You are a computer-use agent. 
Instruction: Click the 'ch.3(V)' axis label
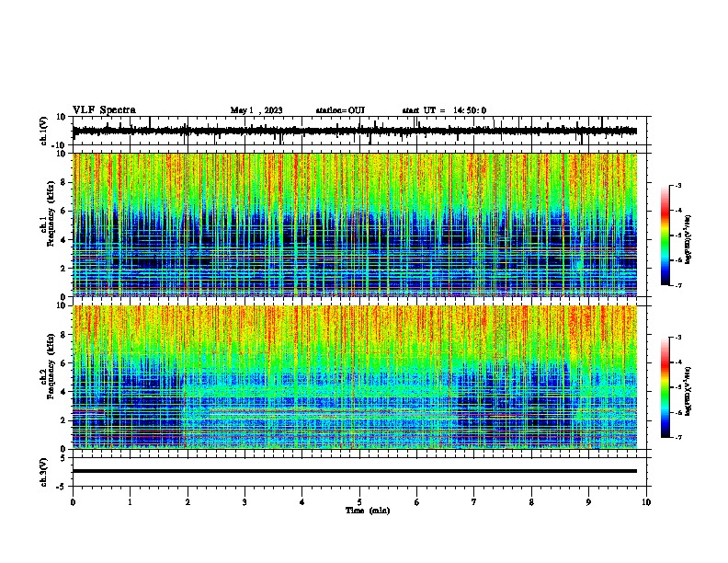point(44,472)
